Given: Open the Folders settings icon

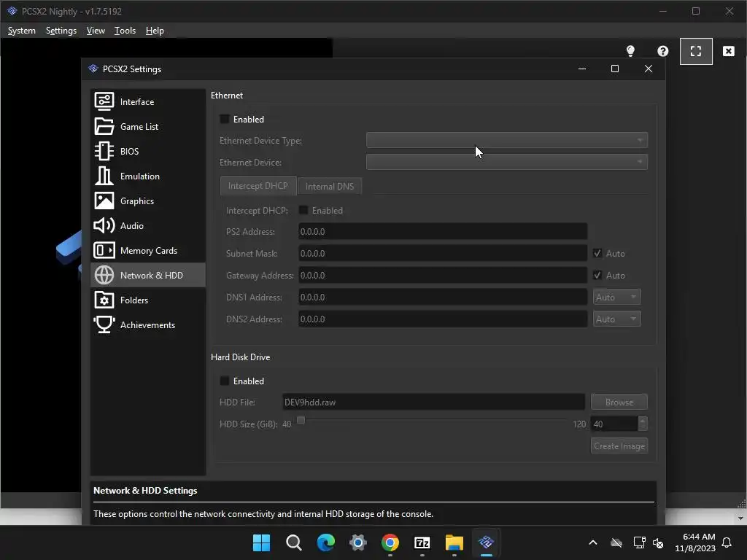Looking at the screenshot, I should pyautogui.click(x=104, y=300).
